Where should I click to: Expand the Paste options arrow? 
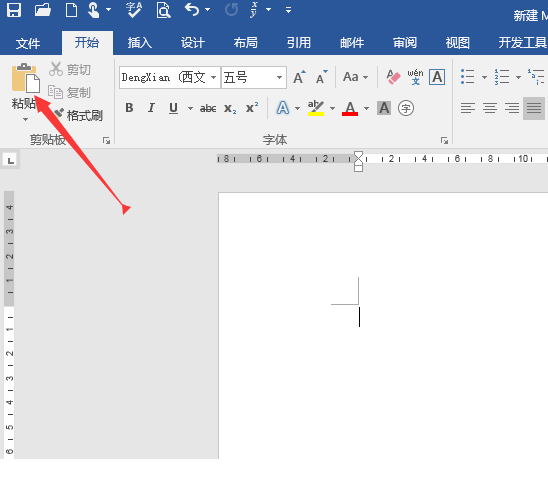tap(25, 119)
